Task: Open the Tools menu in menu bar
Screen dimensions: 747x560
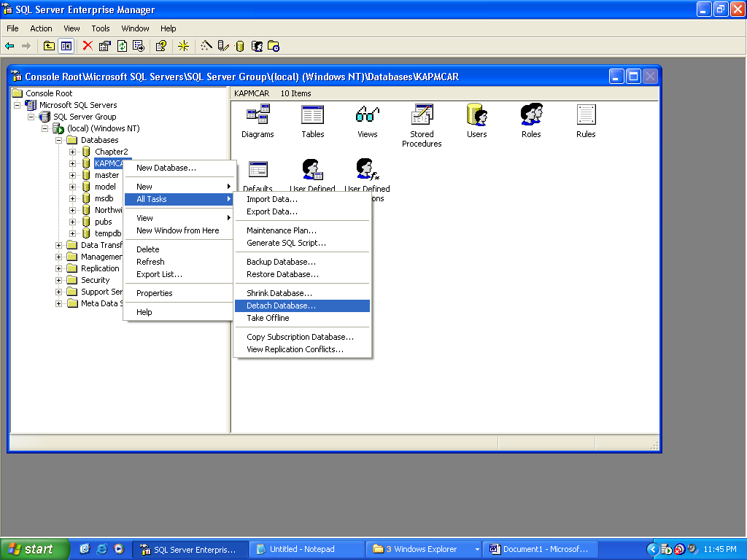Action: coord(101,28)
